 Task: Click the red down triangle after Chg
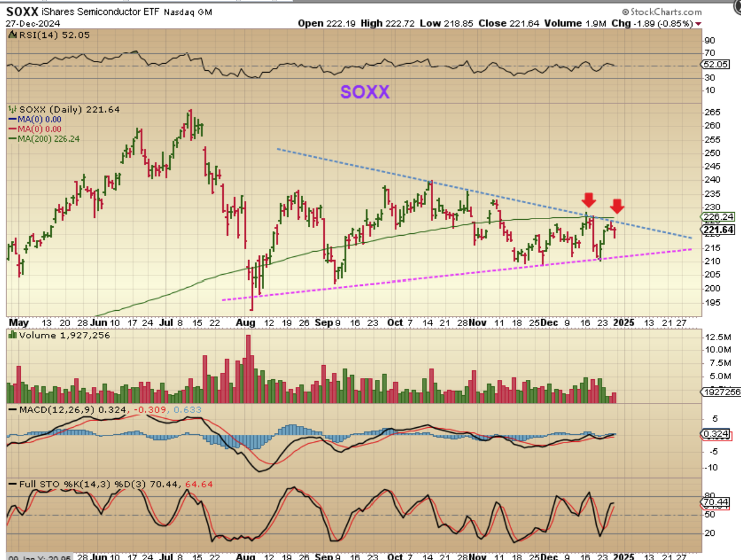699,24
